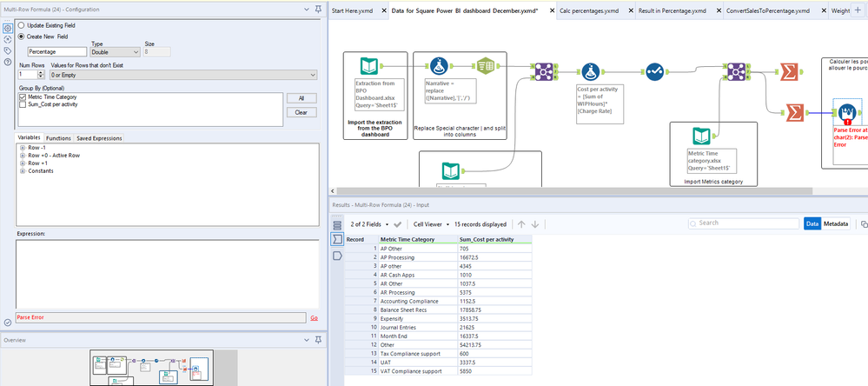Click the Go link beside Parse Error
The width and height of the screenshot is (868, 386).
point(314,318)
